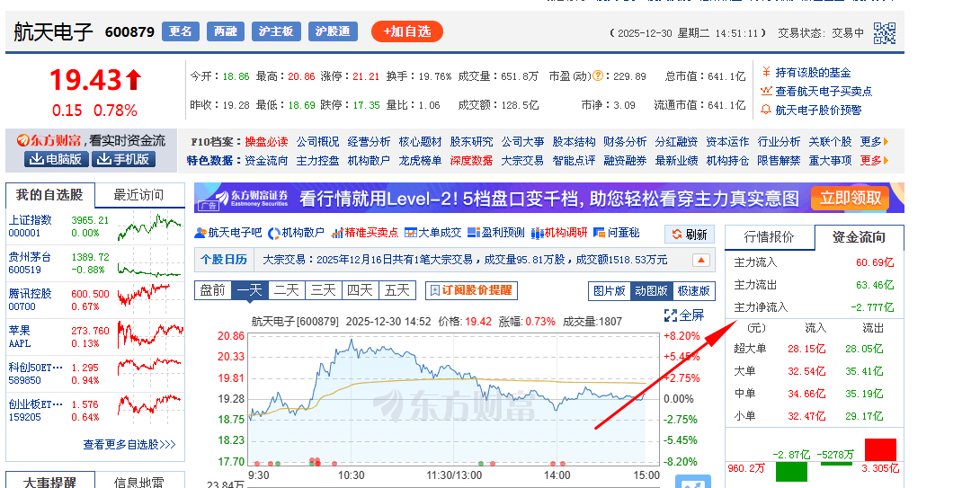Click the 精准买卖点 chart icon
The height and width of the screenshot is (488, 980).
(337, 233)
